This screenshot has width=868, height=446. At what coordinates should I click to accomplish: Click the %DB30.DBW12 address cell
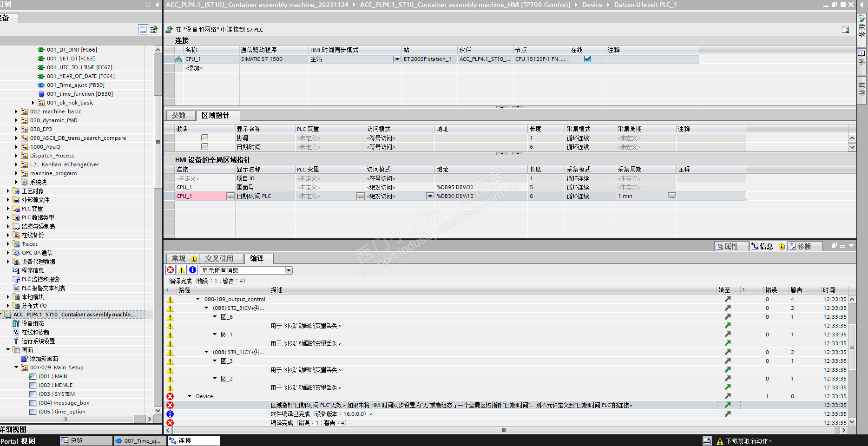[481, 197]
